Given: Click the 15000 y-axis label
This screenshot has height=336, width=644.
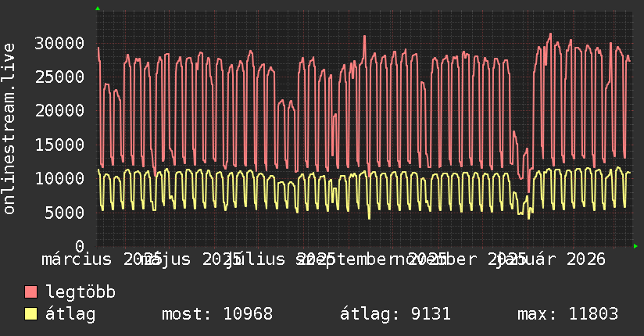Looking at the screenshot, I should 59,145.
